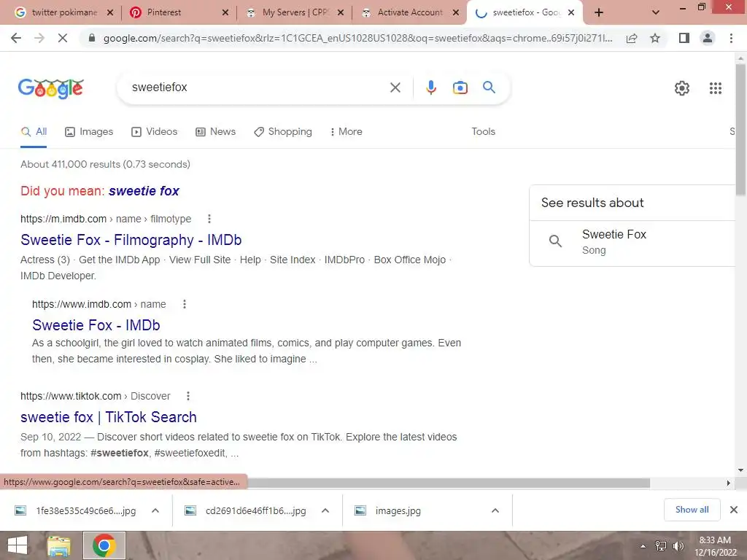Open File Explorer from taskbar
The height and width of the screenshot is (560, 747).
click(x=59, y=545)
